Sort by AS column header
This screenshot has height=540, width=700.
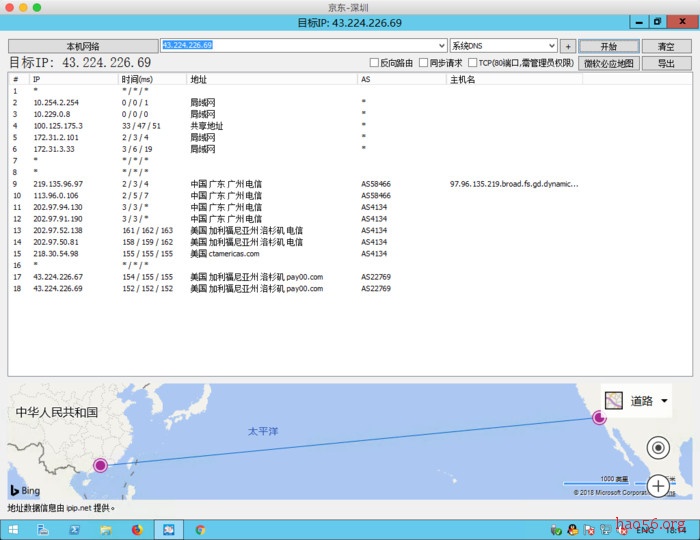point(402,79)
